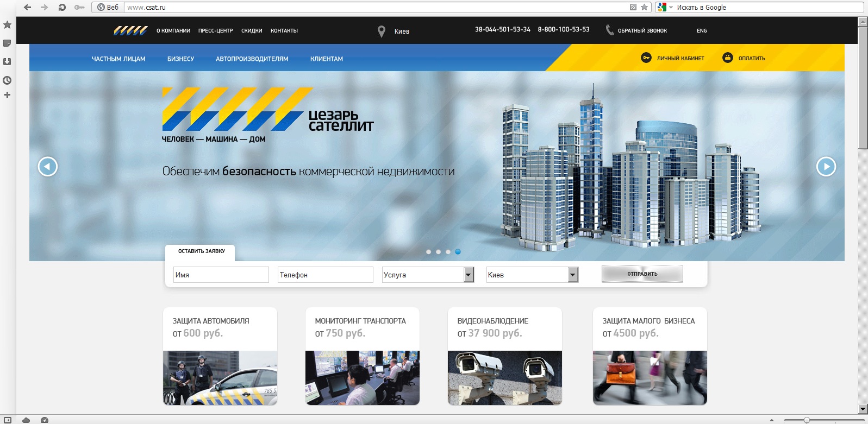Click Киев city selector in header
This screenshot has width=868, height=424.
pyautogui.click(x=402, y=31)
